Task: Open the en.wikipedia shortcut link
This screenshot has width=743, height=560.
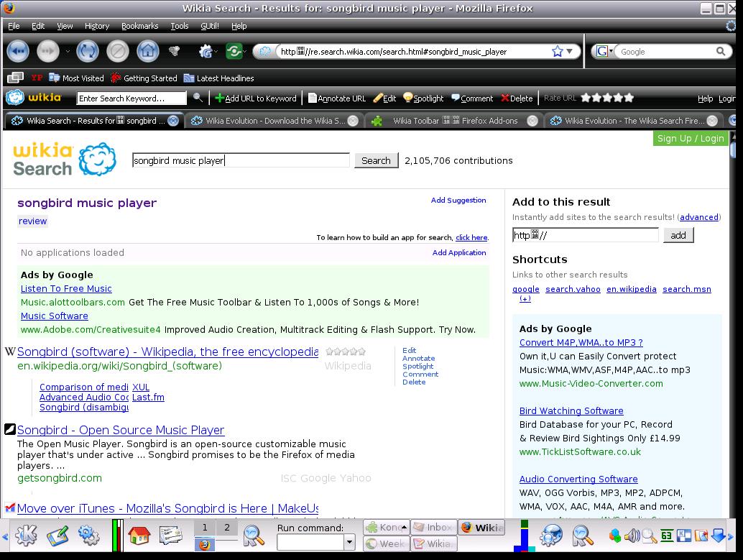Action: (x=631, y=289)
